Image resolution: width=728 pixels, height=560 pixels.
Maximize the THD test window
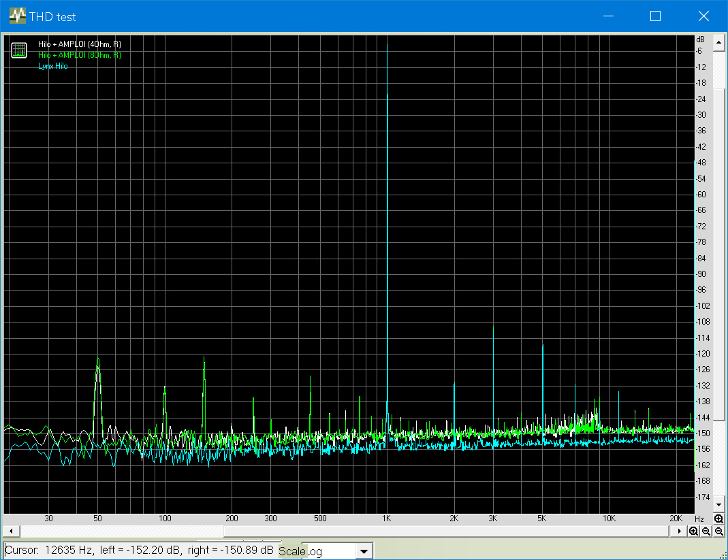click(x=655, y=16)
